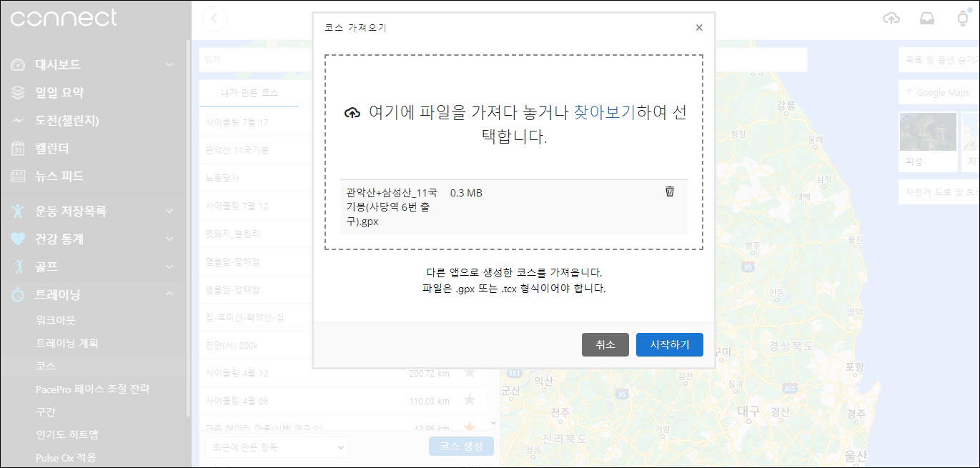
Task: Click the 찾아보기 browse link
Action: (x=604, y=112)
